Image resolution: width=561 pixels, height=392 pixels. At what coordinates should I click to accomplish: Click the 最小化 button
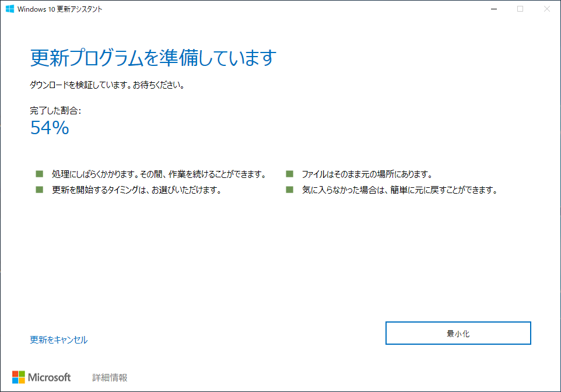click(x=458, y=333)
